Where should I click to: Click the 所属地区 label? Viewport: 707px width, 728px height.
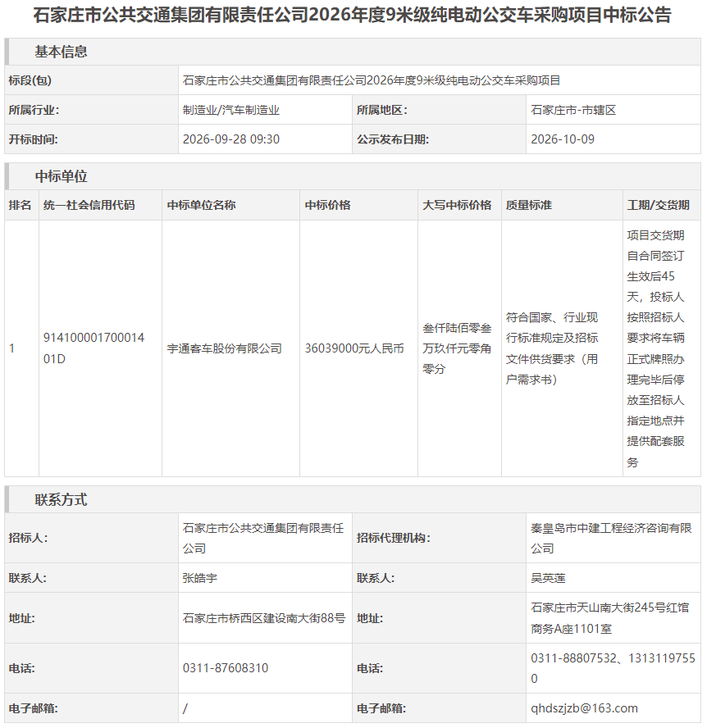(382, 110)
